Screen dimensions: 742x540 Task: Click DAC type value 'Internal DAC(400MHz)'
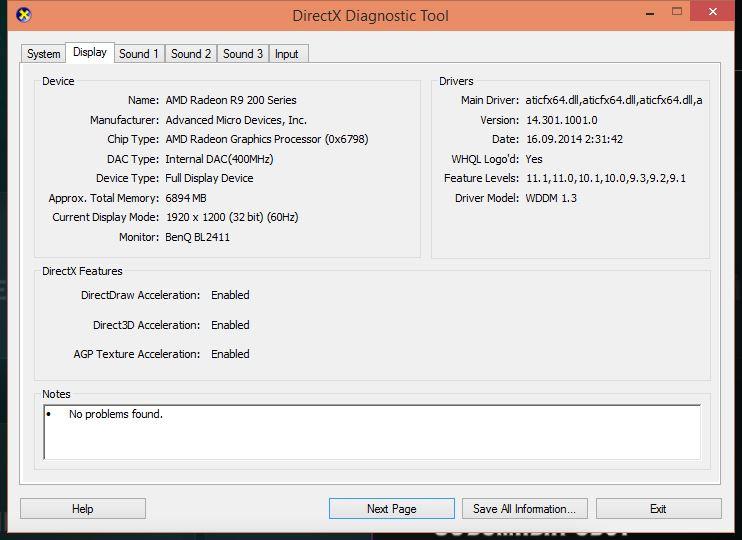[x=219, y=159]
